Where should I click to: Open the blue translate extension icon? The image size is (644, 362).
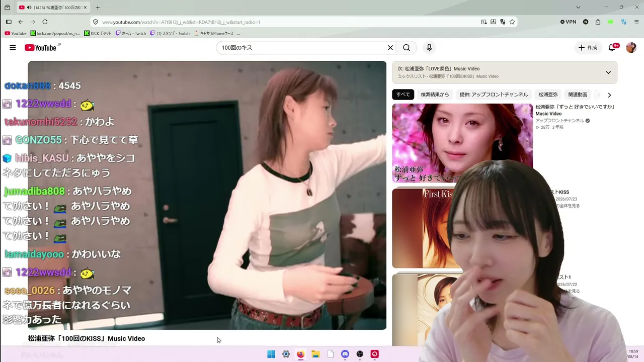coord(624,22)
